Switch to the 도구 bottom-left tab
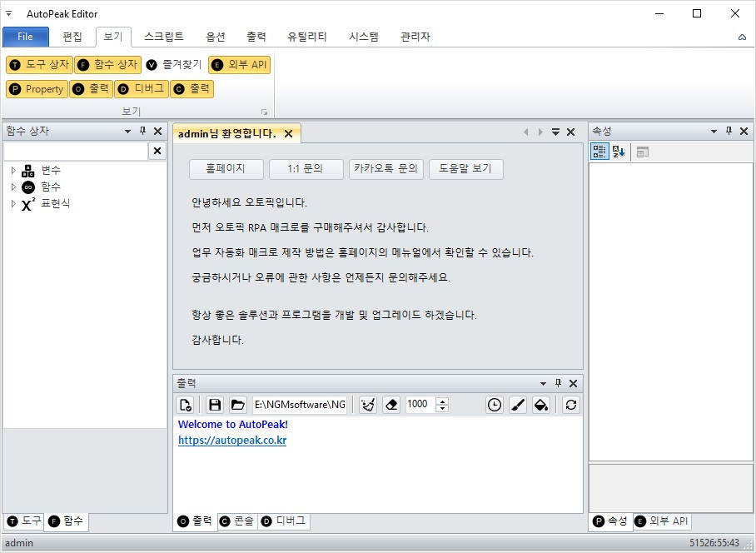This screenshot has width=756, height=553. coord(25,521)
